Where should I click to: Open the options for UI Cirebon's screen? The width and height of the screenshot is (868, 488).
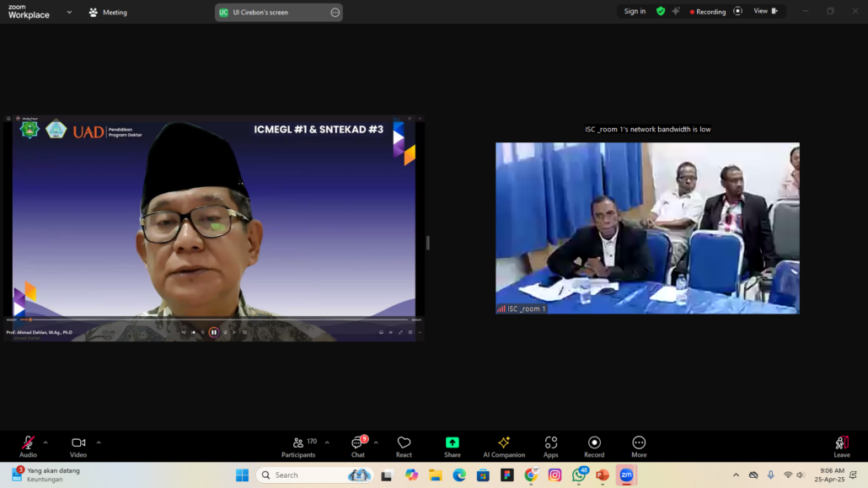(335, 13)
